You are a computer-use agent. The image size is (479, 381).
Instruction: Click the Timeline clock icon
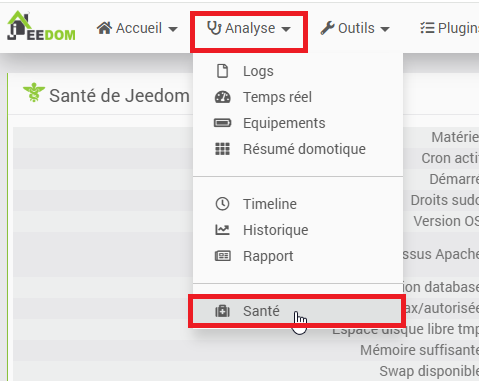tap(222, 204)
